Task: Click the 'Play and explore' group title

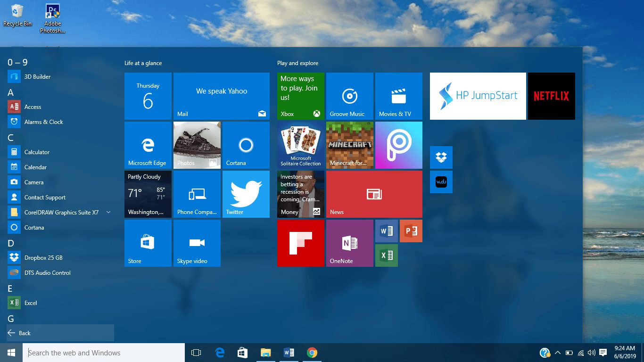Action: pos(297,63)
